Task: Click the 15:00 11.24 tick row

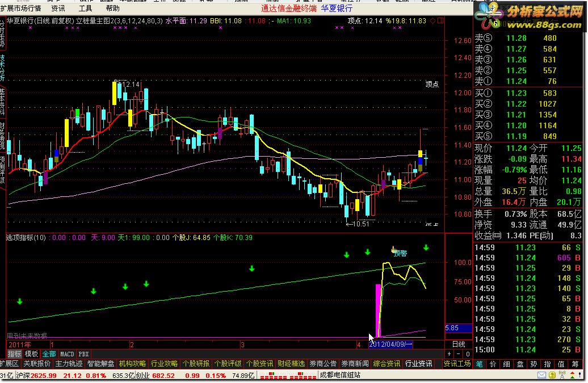Action: (528, 350)
